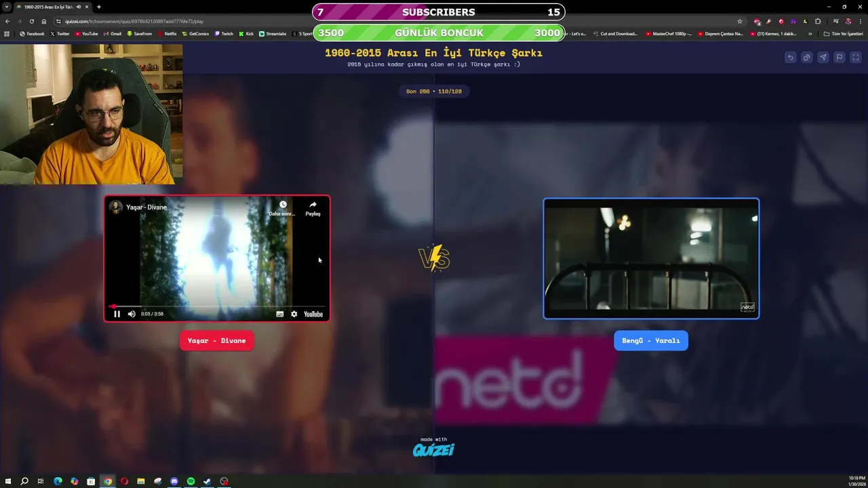Open the Deprem Çantası bookmark
The image size is (868, 488).
[x=720, y=33]
